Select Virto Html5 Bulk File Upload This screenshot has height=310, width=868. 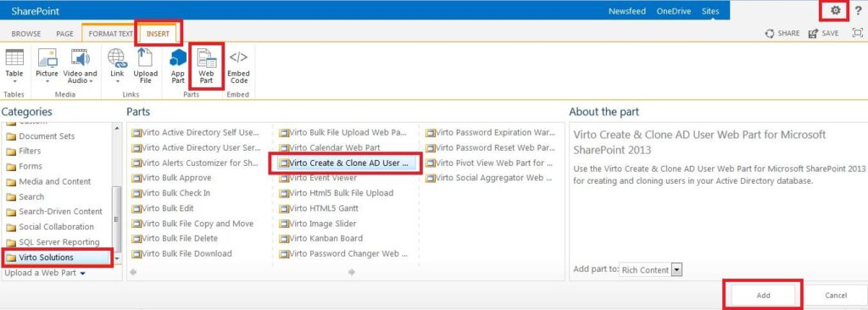coord(337,193)
